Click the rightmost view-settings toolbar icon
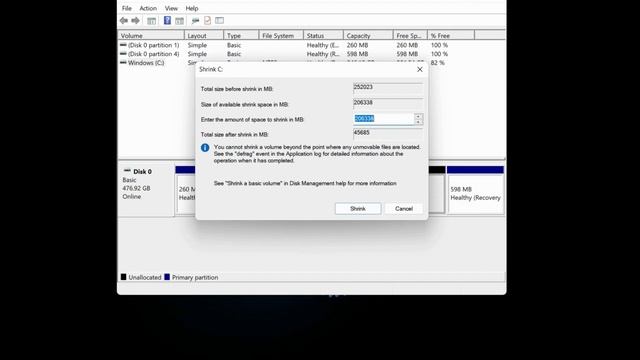This screenshot has height=360, width=640. 220,20
